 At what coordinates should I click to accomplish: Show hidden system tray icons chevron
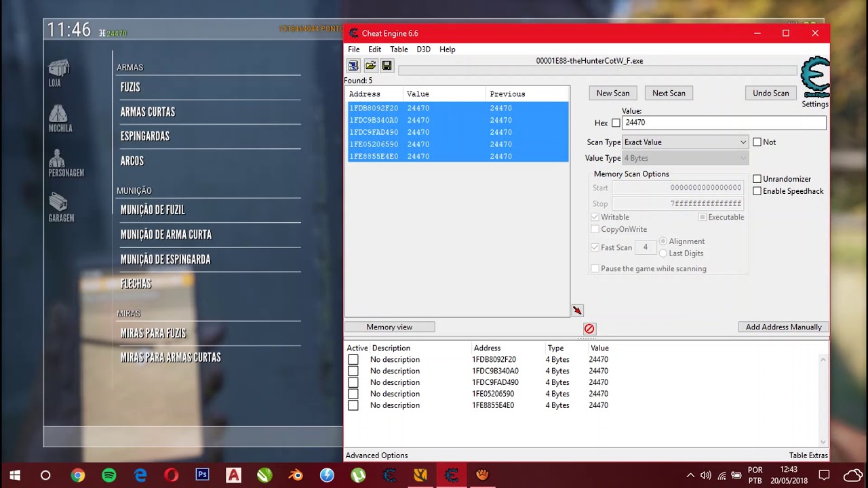(x=690, y=475)
